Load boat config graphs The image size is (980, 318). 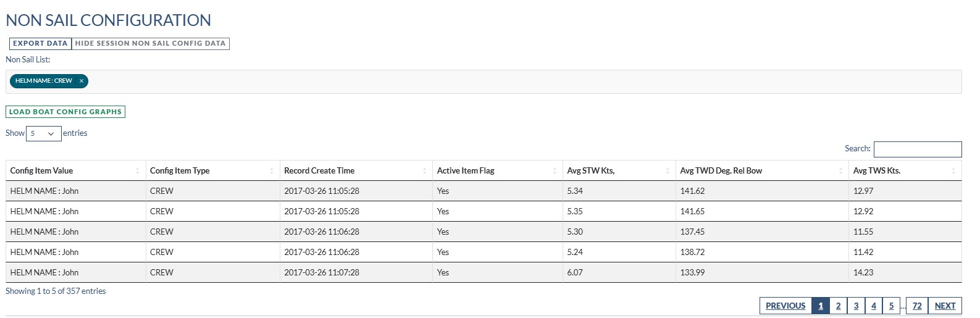pyautogui.click(x=65, y=112)
